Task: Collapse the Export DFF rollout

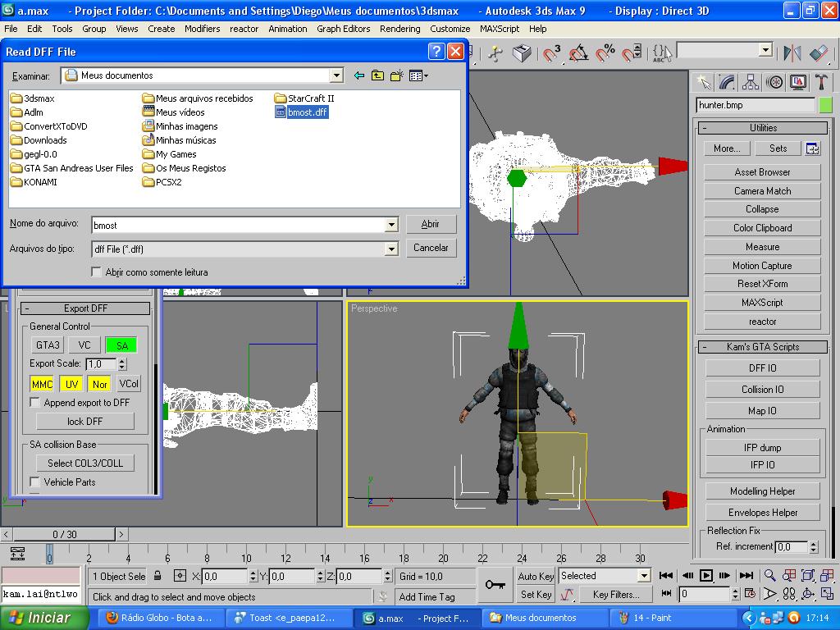Action: click(85, 308)
